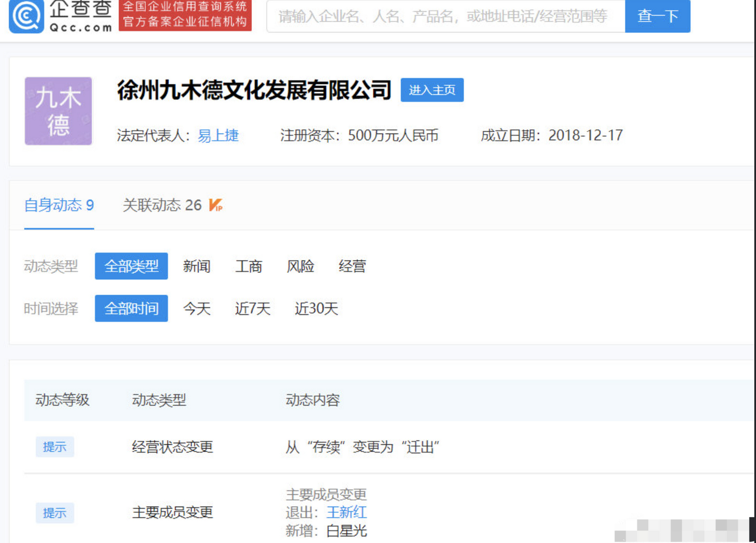Click the 新增: 白星光 text
Screen dimensions: 756x543
pyautogui.click(x=326, y=531)
